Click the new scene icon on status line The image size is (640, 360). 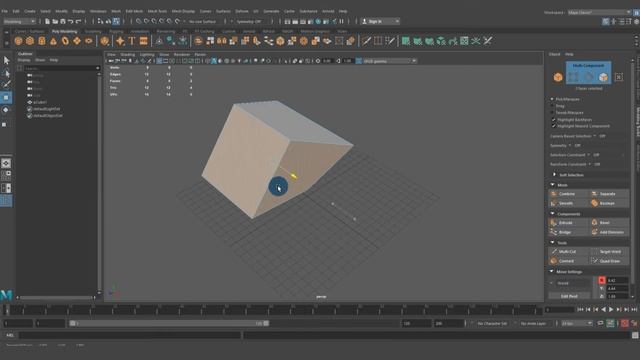tap(47, 21)
